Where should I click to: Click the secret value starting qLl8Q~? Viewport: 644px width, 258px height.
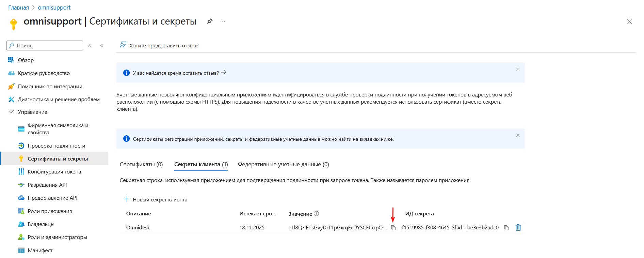pyautogui.click(x=338, y=228)
